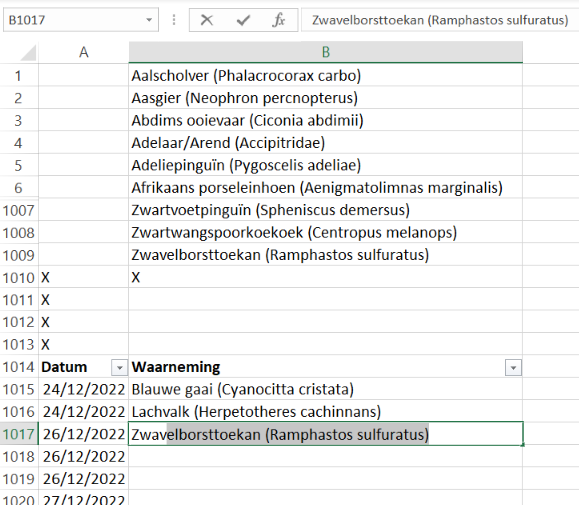Select the Aalscholver cell in row 1

point(325,76)
